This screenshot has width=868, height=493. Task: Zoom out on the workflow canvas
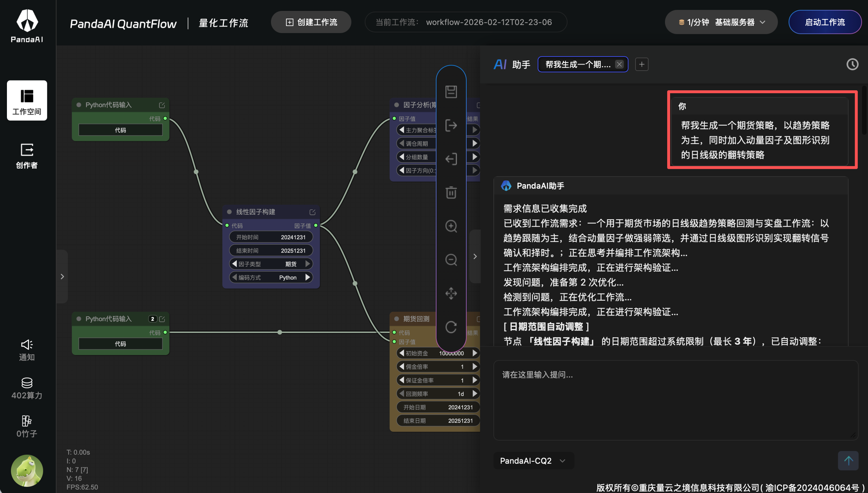coord(451,260)
